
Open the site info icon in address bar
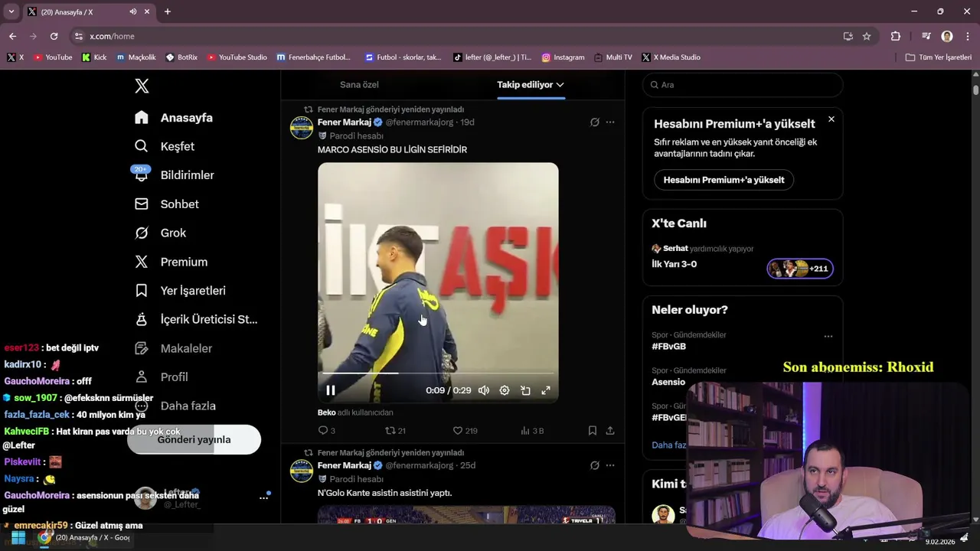[78, 36]
